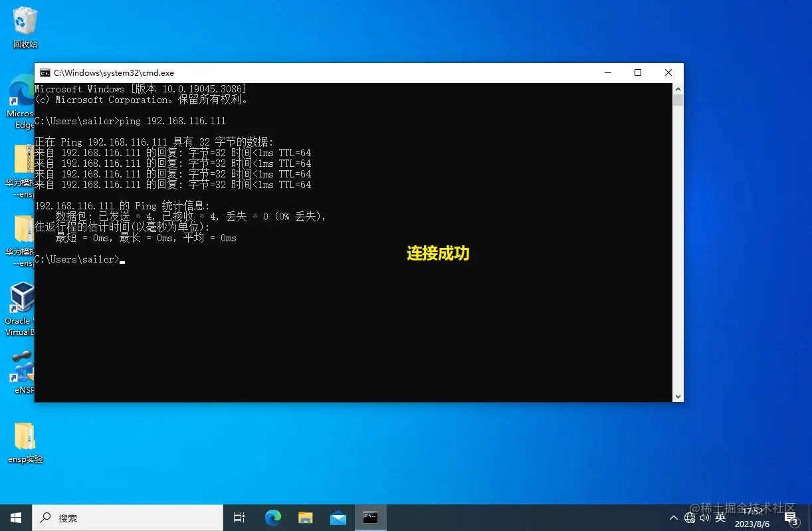Click the title text C:\Windows\system32\cmd.exe
Screen dimensions: 812x531
coord(114,72)
